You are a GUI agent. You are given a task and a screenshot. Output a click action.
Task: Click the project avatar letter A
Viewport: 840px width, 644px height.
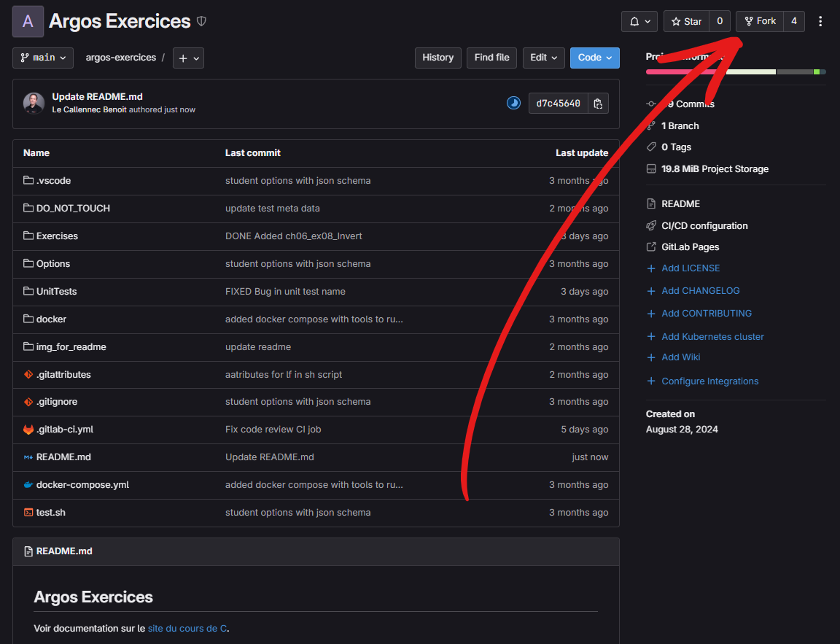coord(28,21)
